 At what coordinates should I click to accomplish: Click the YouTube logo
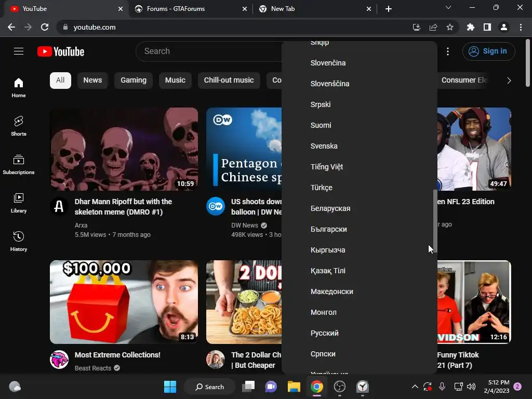pos(61,51)
